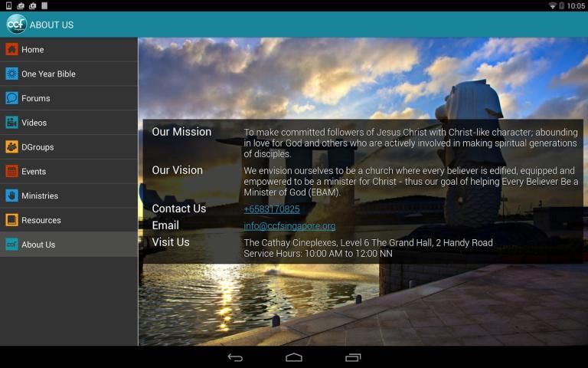Open the recent apps button
588x368 pixels.
[x=353, y=357]
